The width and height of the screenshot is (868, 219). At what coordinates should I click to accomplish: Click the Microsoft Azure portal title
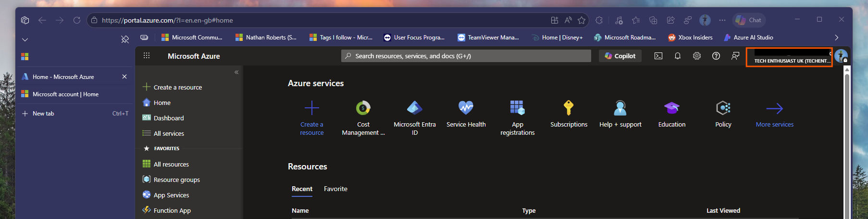[x=194, y=56]
